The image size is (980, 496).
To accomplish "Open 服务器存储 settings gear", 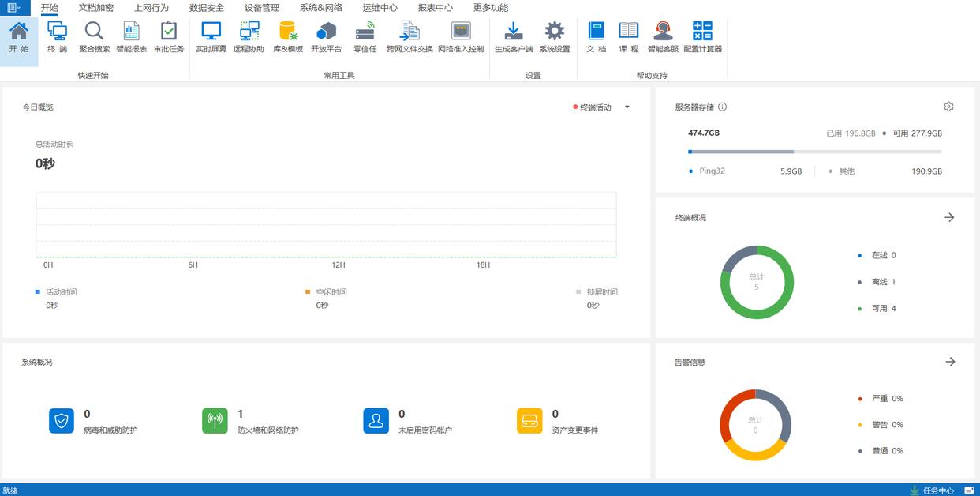I will (948, 107).
